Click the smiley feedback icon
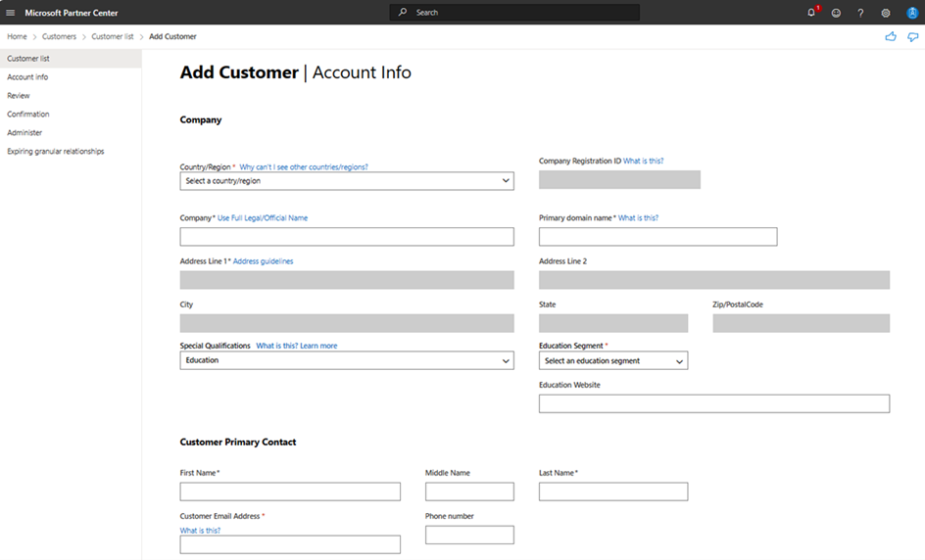The height and width of the screenshot is (560, 925). [836, 13]
